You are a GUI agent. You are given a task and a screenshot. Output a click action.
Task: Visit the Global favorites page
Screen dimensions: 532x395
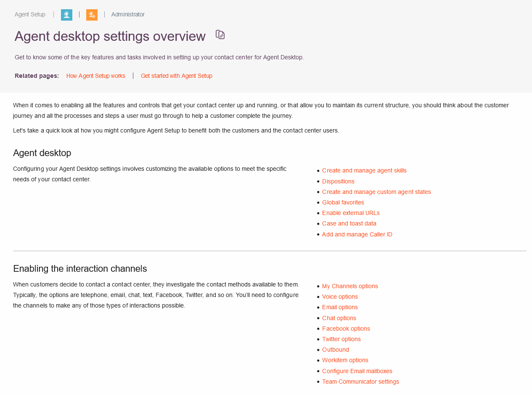coord(343,202)
